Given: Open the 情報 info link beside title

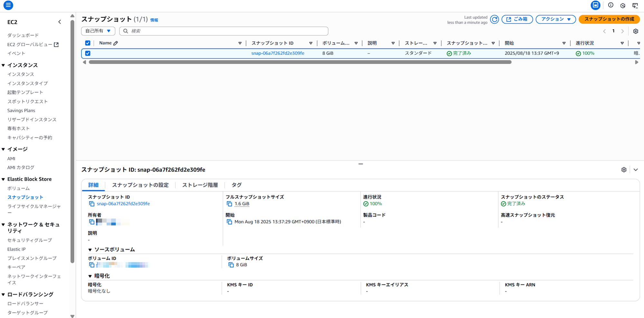Looking at the screenshot, I should click(x=154, y=20).
